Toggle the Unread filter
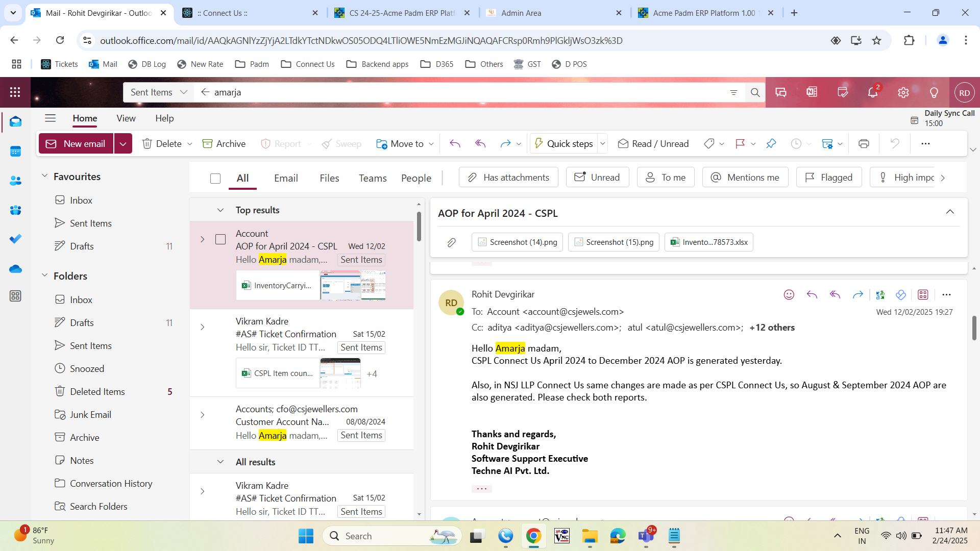The image size is (980, 551). tap(597, 178)
